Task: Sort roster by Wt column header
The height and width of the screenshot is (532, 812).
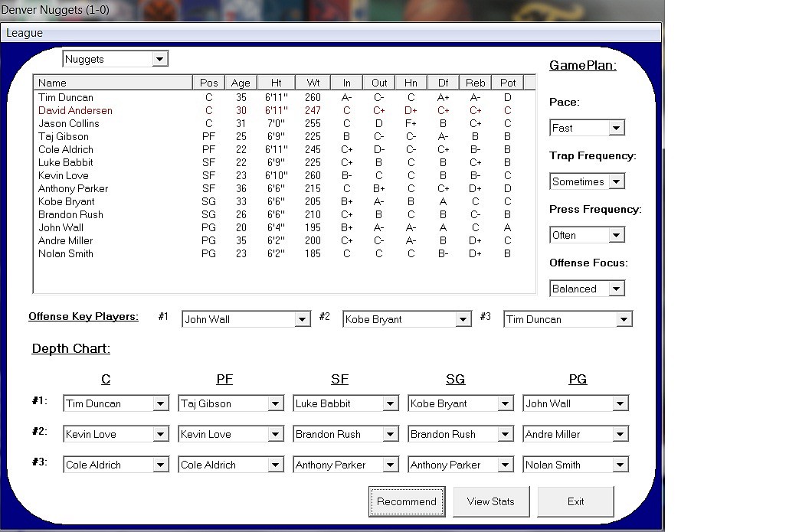Action: [313, 83]
